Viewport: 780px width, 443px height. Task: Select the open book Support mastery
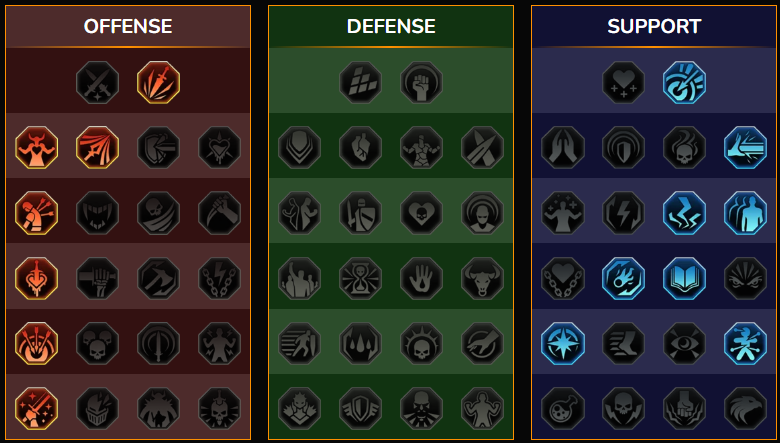click(x=685, y=278)
